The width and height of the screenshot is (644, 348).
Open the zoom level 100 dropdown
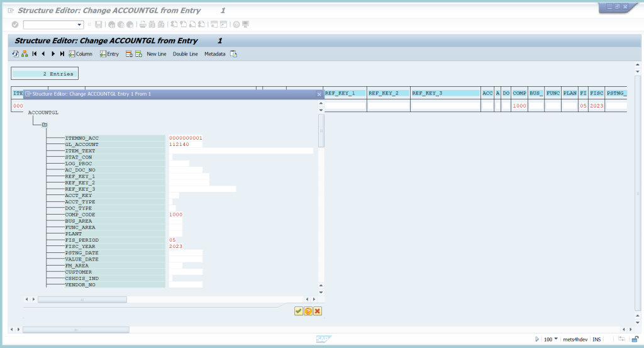(556, 339)
